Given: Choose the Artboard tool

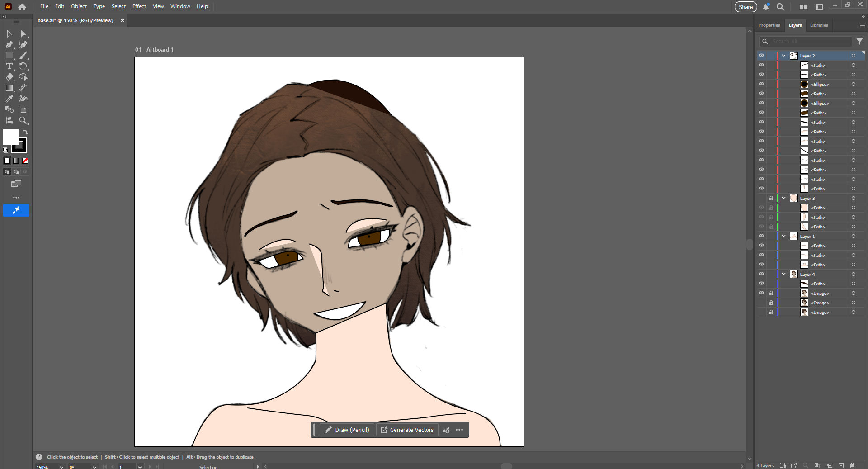Looking at the screenshot, I should coord(24,110).
